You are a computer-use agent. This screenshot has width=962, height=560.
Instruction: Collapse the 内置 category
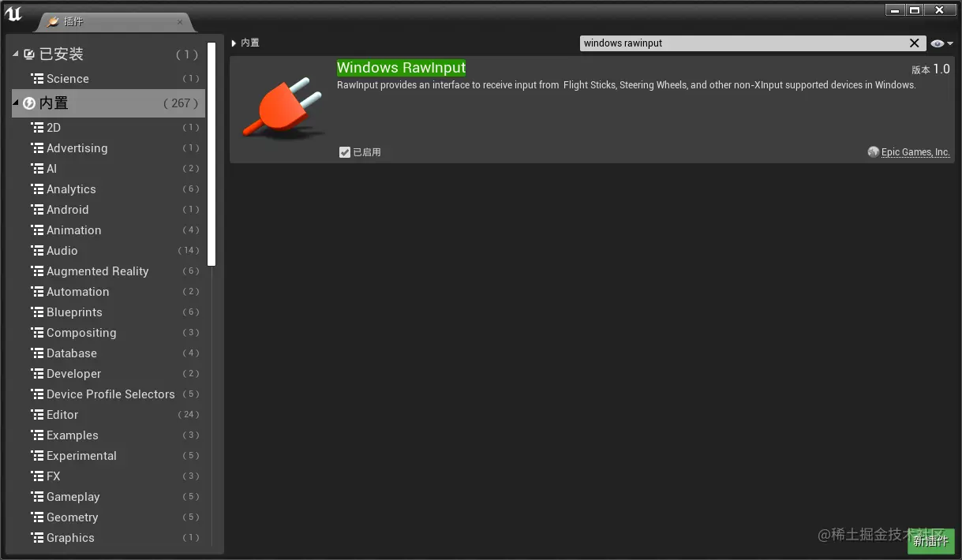[x=16, y=103]
